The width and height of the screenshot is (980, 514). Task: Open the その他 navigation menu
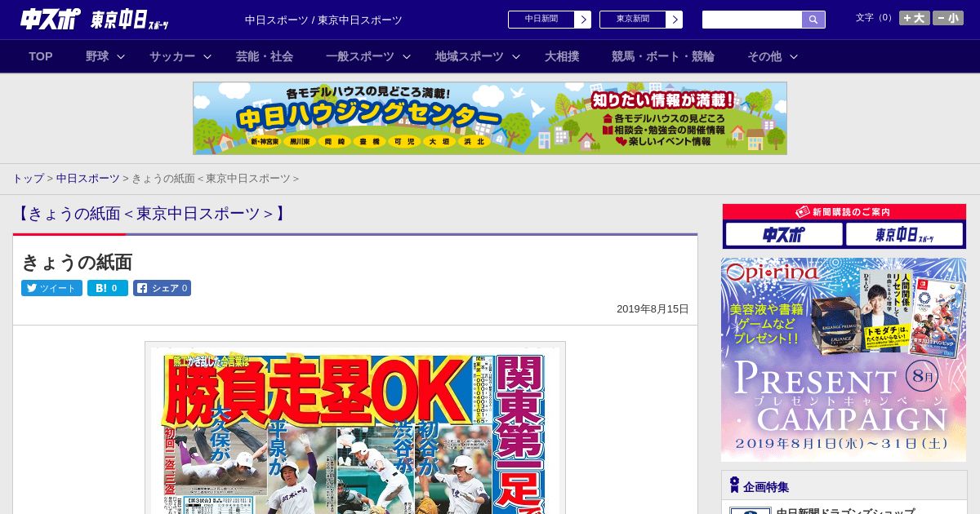764,56
